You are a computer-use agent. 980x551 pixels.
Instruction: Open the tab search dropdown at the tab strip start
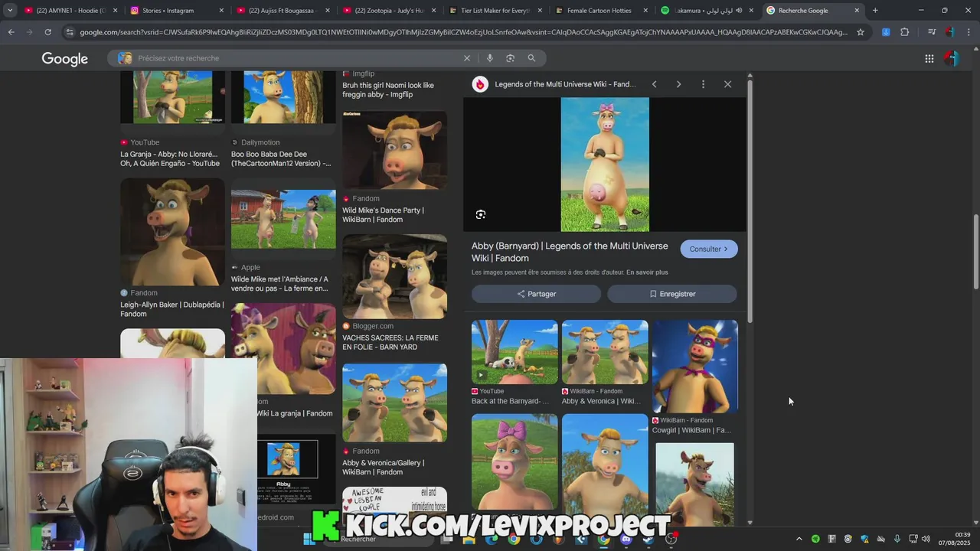point(10,11)
